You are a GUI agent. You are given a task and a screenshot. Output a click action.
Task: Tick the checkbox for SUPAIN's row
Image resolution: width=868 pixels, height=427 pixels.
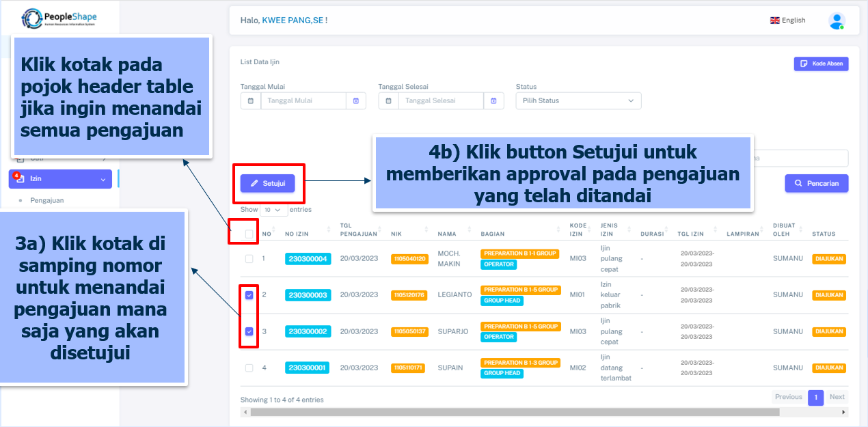click(x=249, y=368)
